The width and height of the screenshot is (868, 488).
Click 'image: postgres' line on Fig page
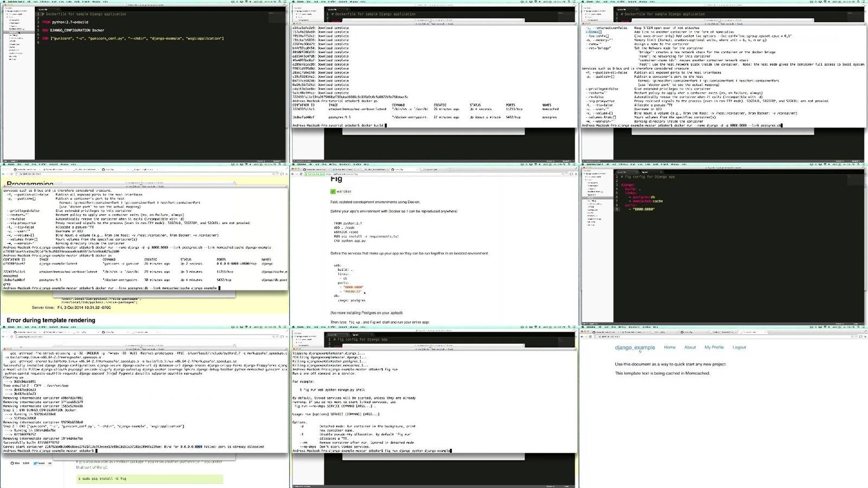click(x=352, y=300)
